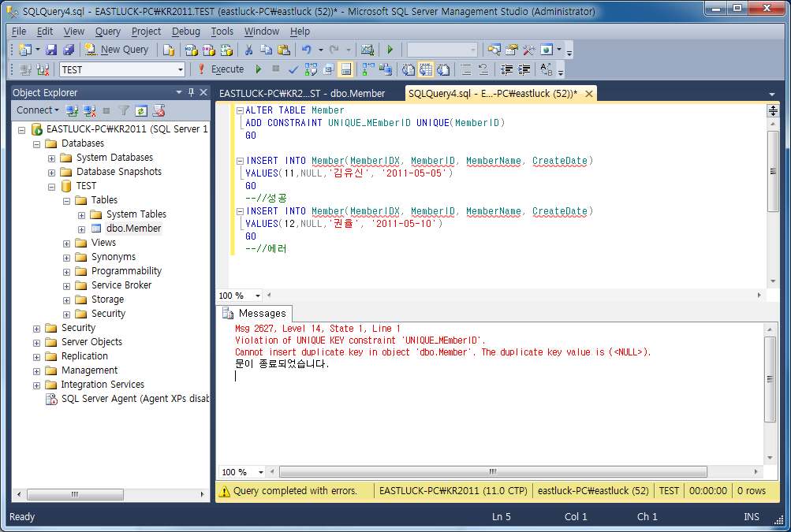The height and width of the screenshot is (532, 791).
Task: Close the SQLQuery4.sql tab
Action: (x=588, y=94)
